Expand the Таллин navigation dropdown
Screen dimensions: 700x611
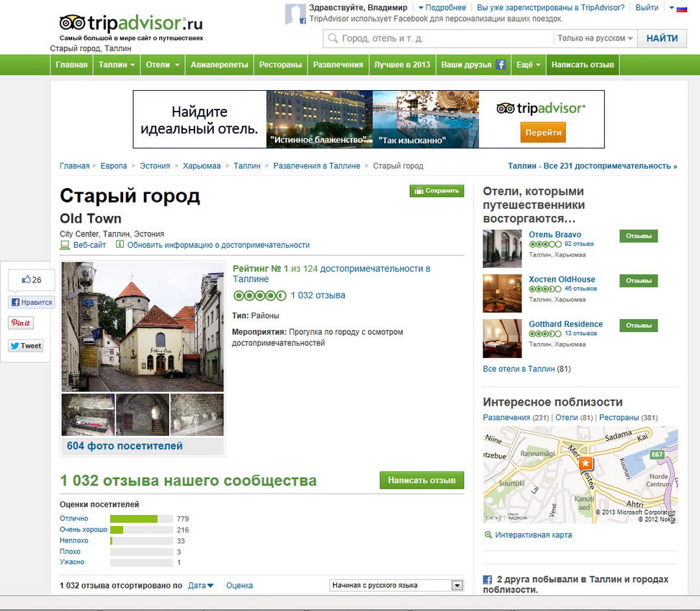coord(117,65)
